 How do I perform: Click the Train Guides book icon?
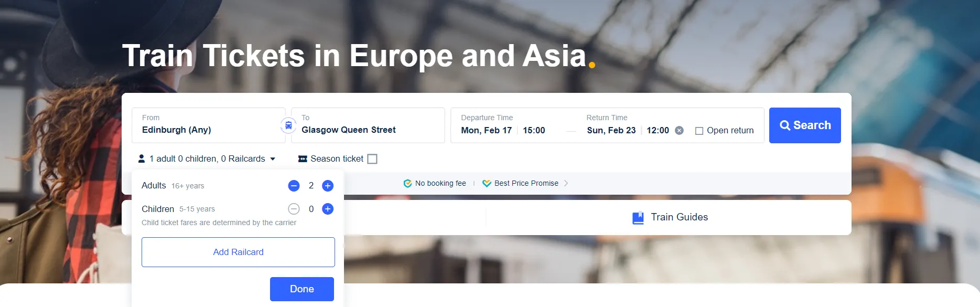coord(638,218)
